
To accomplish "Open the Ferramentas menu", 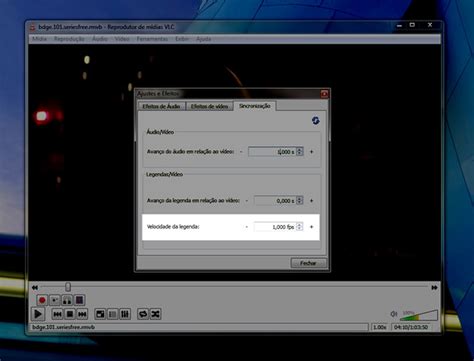I will (x=152, y=39).
